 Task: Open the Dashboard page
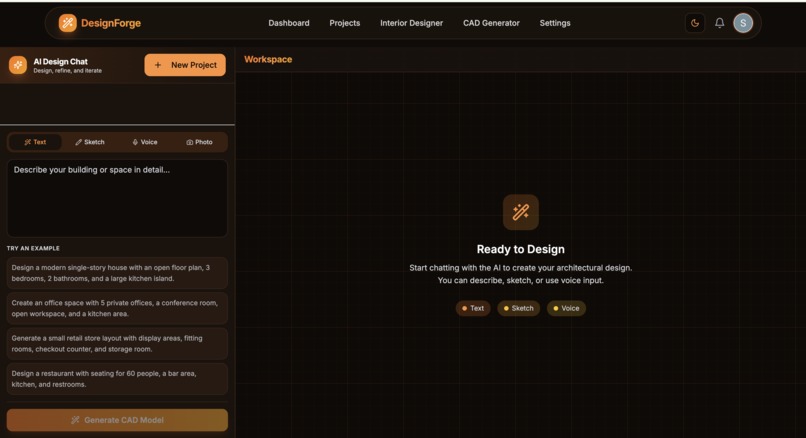[289, 23]
